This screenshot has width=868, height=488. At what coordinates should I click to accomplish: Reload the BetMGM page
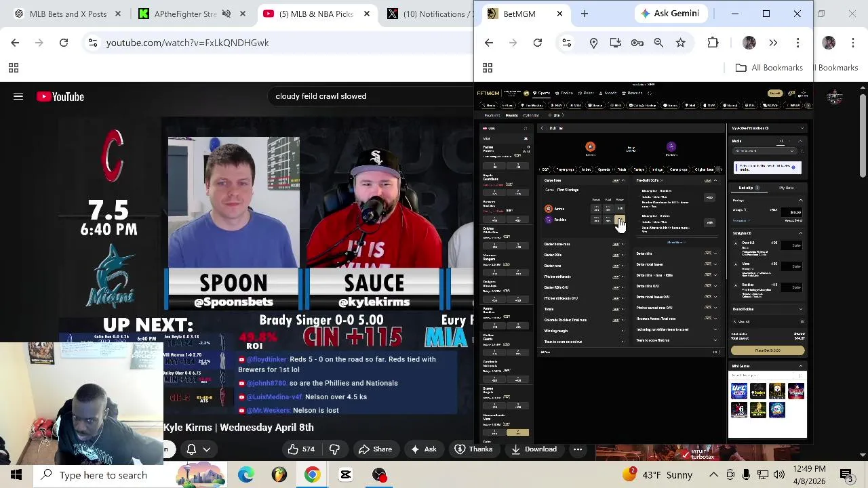pos(537,43)
